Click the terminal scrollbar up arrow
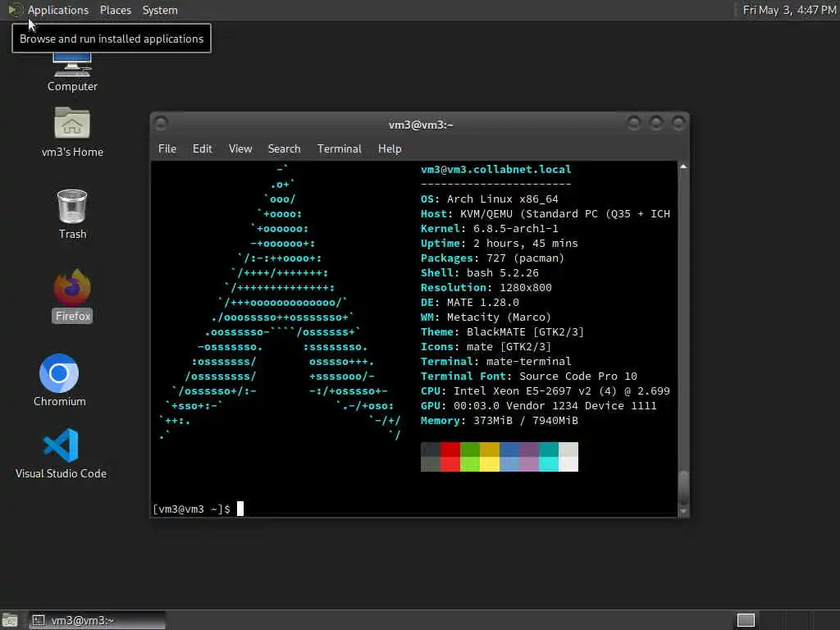 (x=683, y=167)
